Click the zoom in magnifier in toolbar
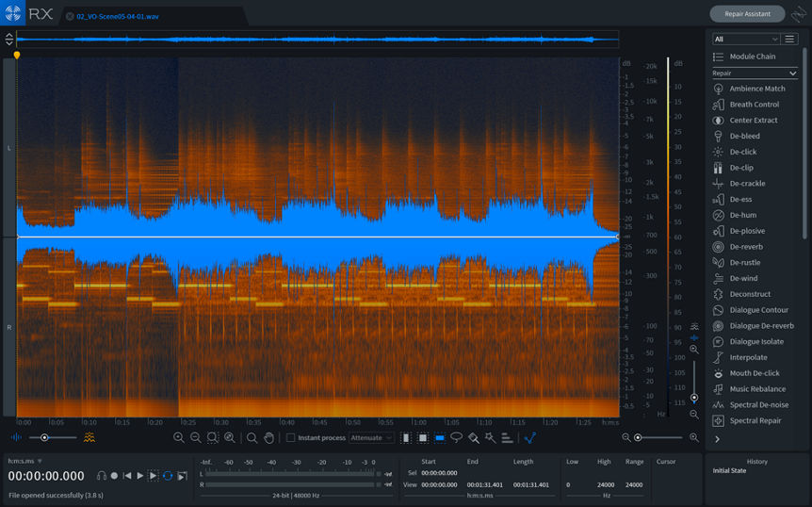Image resolution: width=812 pixels, height=507 pixels. pyautogui.click(x=179, y=437)
